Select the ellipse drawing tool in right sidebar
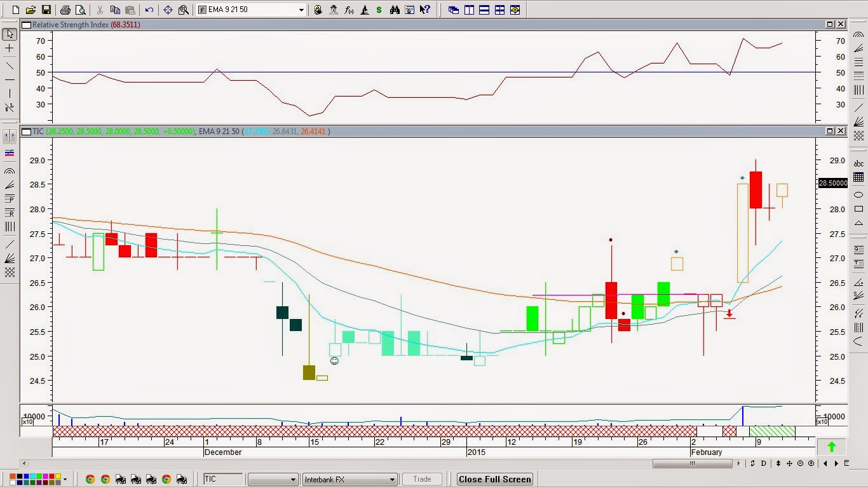The width and height of the screenshot is (868, 488). click(x=858, y=195)
